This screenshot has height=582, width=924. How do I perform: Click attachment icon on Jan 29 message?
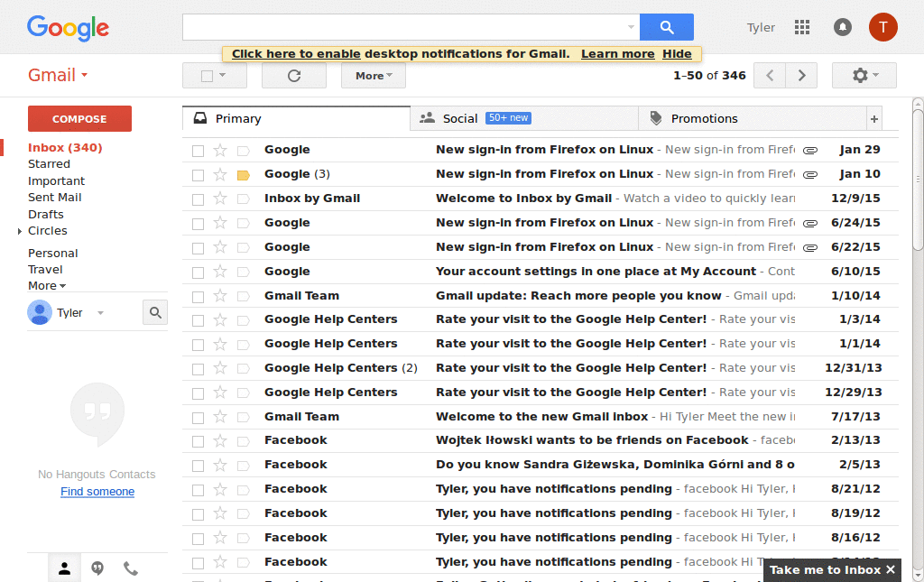tap(810, 150)
